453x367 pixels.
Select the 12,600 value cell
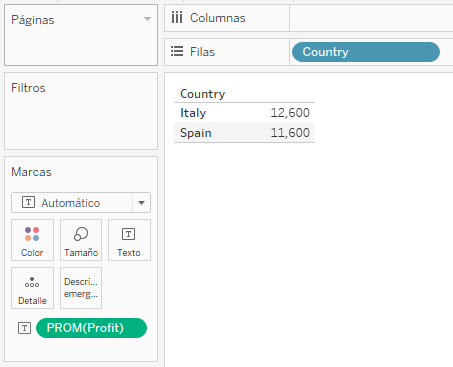pos(290,113)
